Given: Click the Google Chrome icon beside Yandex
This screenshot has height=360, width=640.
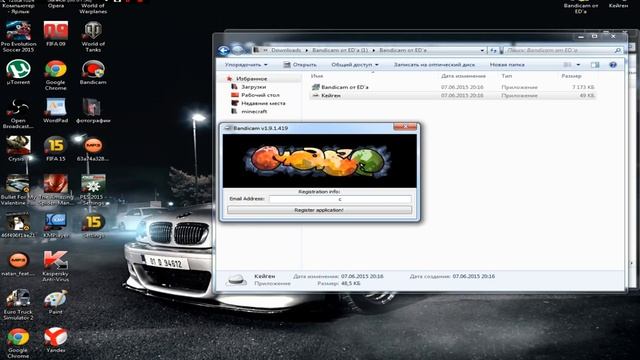Looking at the screenshot, I should point(18,343).
